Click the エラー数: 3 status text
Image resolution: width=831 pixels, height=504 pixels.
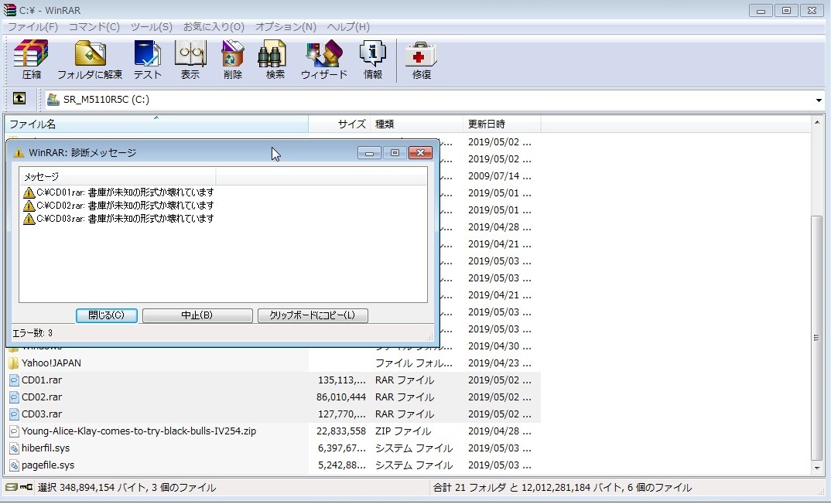(32, 333)
